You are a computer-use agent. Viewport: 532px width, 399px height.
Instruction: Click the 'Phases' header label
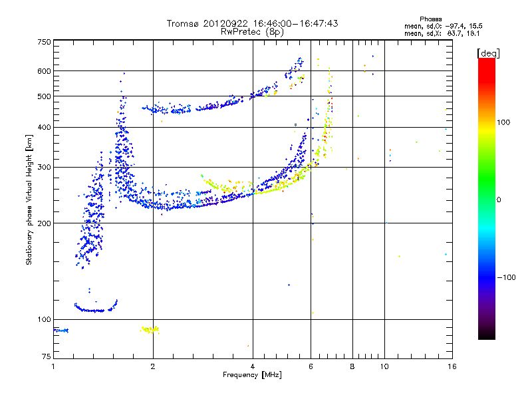430,19
